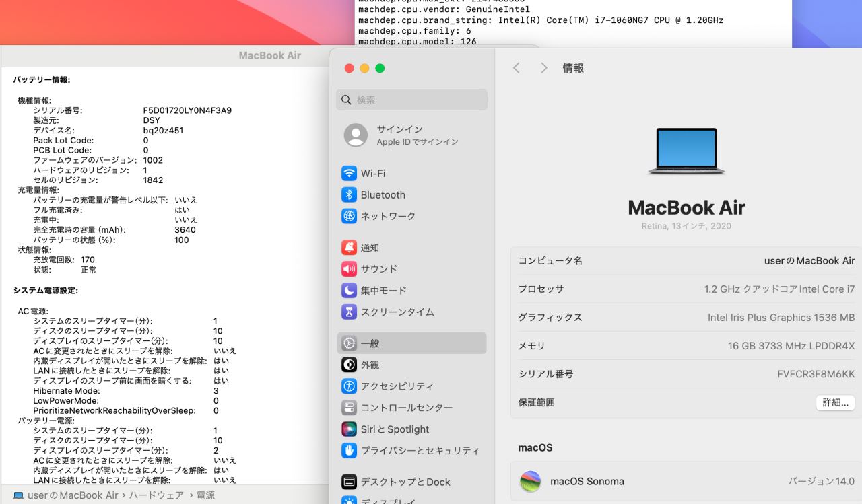Viewport: 862px width, 504px height.
Task: Click the Hibernate Mode value 3
Action: pos(216,391)
